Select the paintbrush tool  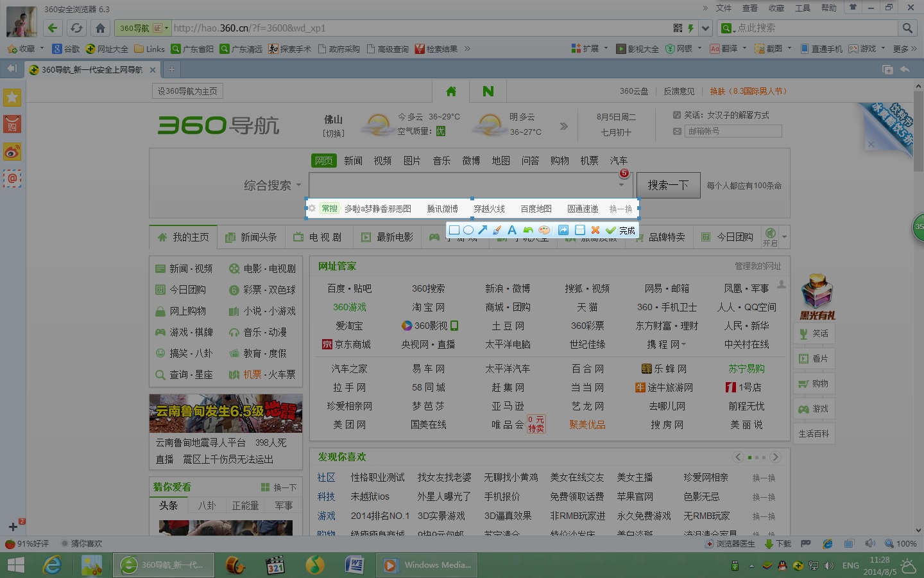click(497, 230)
